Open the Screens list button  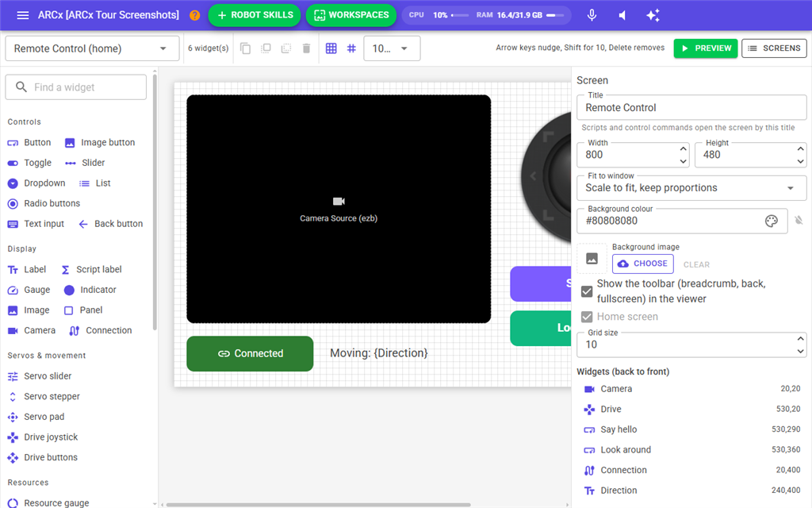(774, 48)
